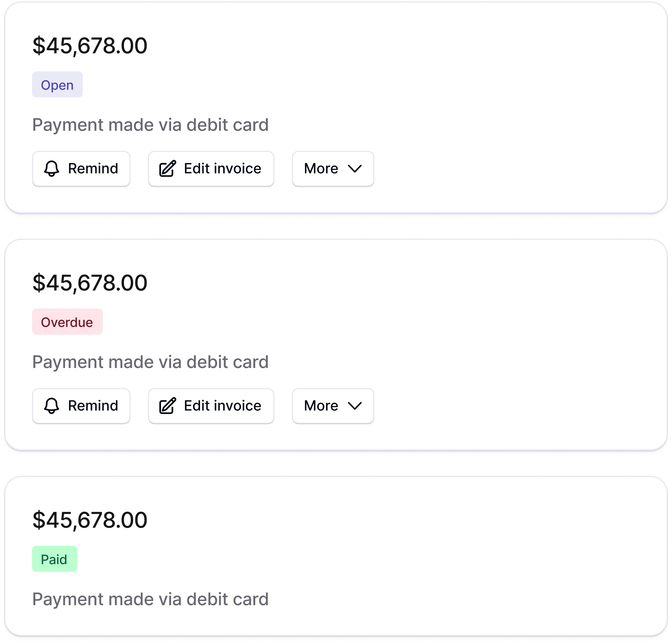Click the pencil edit icon on the Overdue invoice
Screen dimensions: 672x644
coord(168,406)
